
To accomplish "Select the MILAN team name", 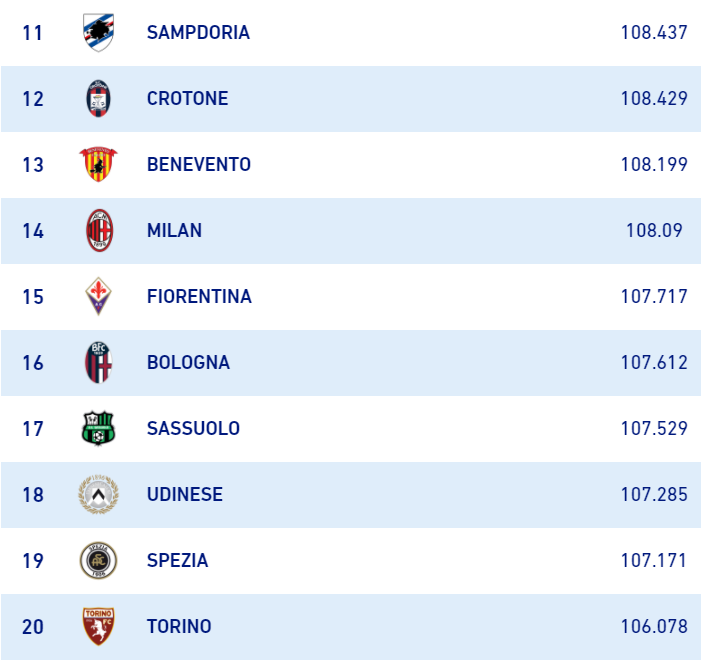I will [174, 231].
